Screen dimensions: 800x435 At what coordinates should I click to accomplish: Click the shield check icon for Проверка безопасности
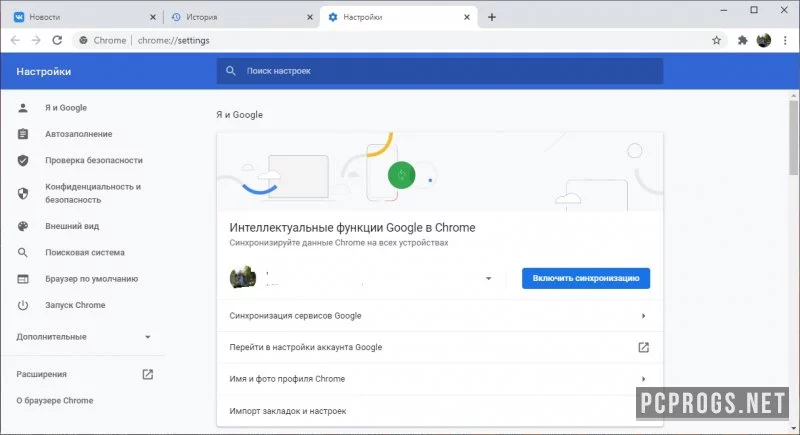[23, 161]
